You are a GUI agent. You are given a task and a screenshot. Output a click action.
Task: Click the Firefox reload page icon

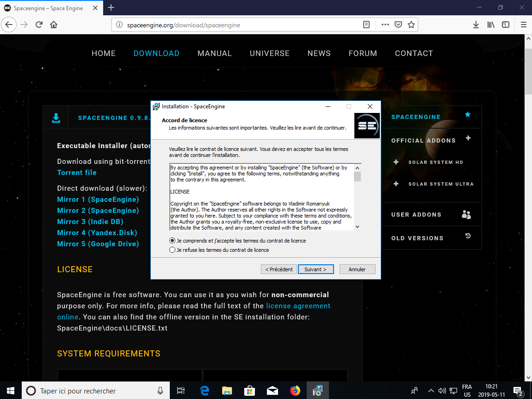(x=39, y=25)
